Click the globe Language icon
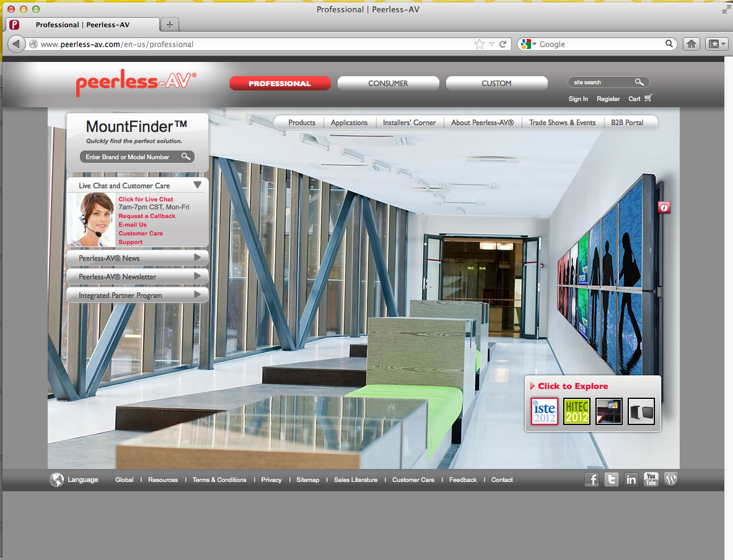The image size is (733, 560). pos(57,479)
